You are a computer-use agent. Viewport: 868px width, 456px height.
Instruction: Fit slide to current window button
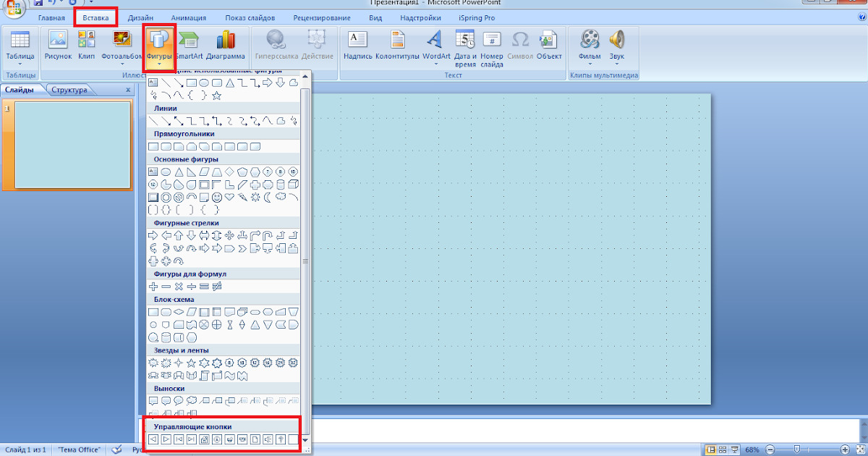(x=859, y=449)
